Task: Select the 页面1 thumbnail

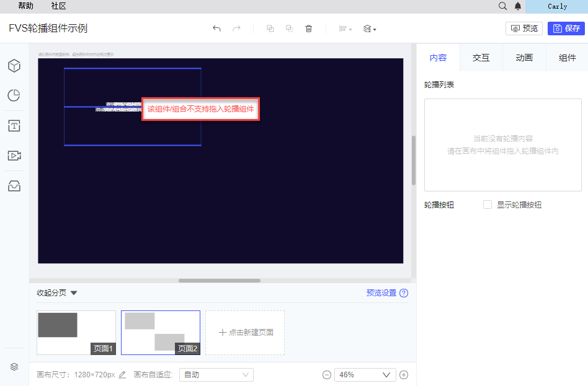Action: 76,333
